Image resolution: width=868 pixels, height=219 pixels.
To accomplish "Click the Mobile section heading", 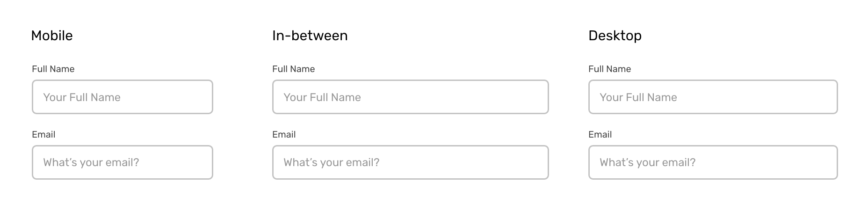I will tap(52, 36).
